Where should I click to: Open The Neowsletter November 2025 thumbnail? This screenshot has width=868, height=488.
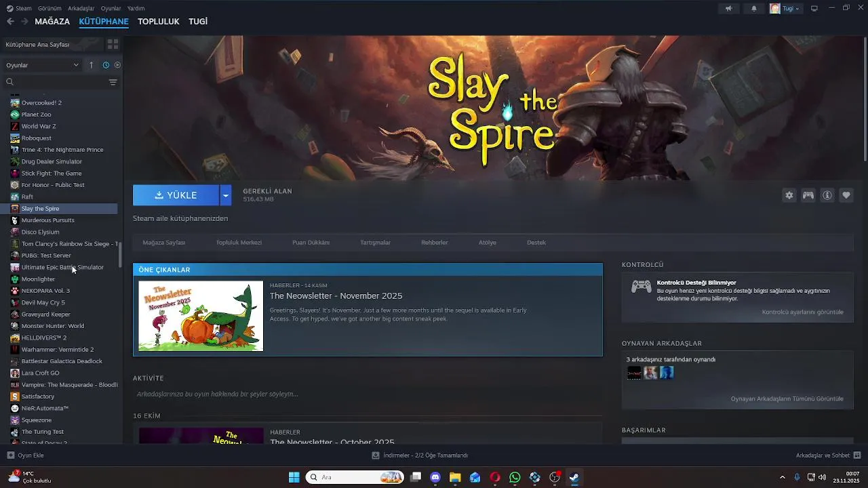201,316
